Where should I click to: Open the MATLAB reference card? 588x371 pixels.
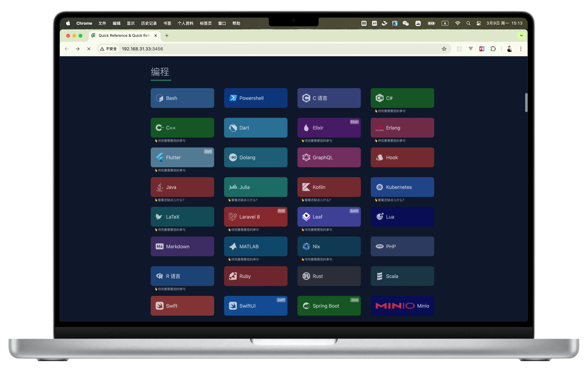click(x=255, y=246)
